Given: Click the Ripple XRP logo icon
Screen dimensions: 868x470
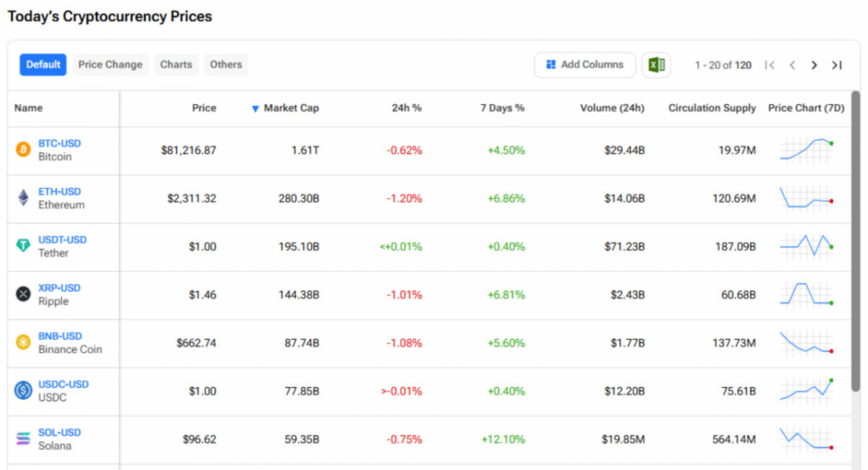Looking at the screenshot, I should click(24, 294).
